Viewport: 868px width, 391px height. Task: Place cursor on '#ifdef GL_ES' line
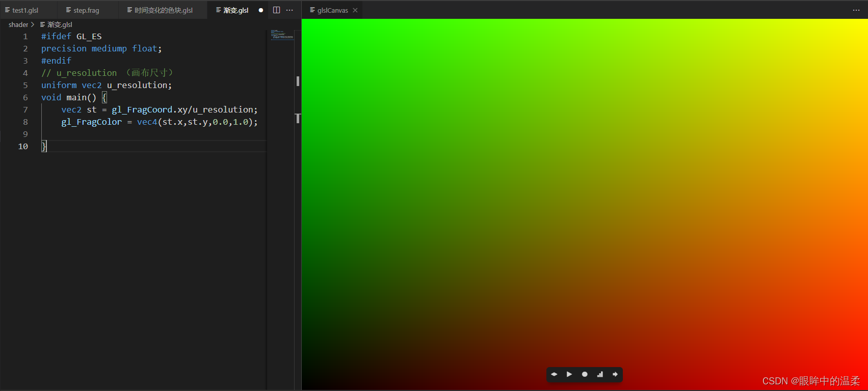71,37
